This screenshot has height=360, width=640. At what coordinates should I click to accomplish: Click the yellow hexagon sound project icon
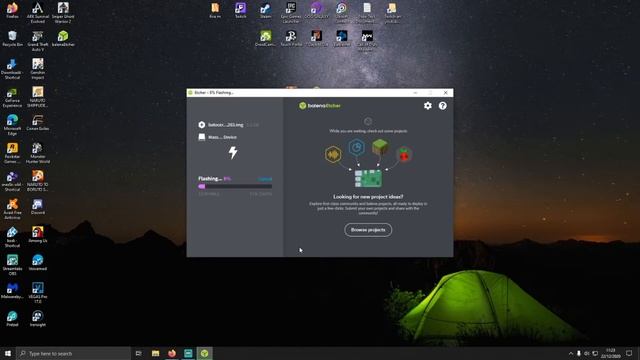(x=333, y=155)
